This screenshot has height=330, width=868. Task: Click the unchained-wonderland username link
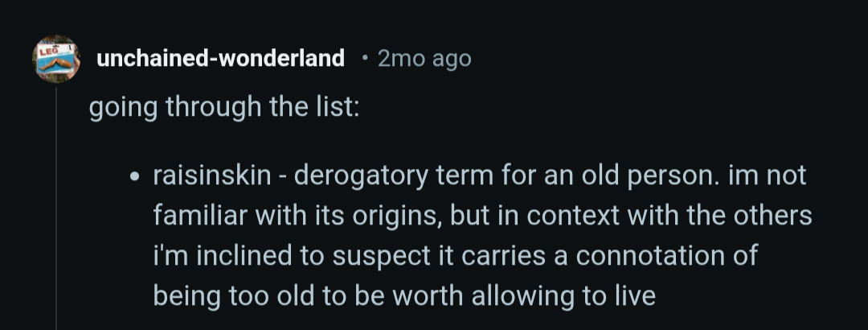click(x=220, y=59)
